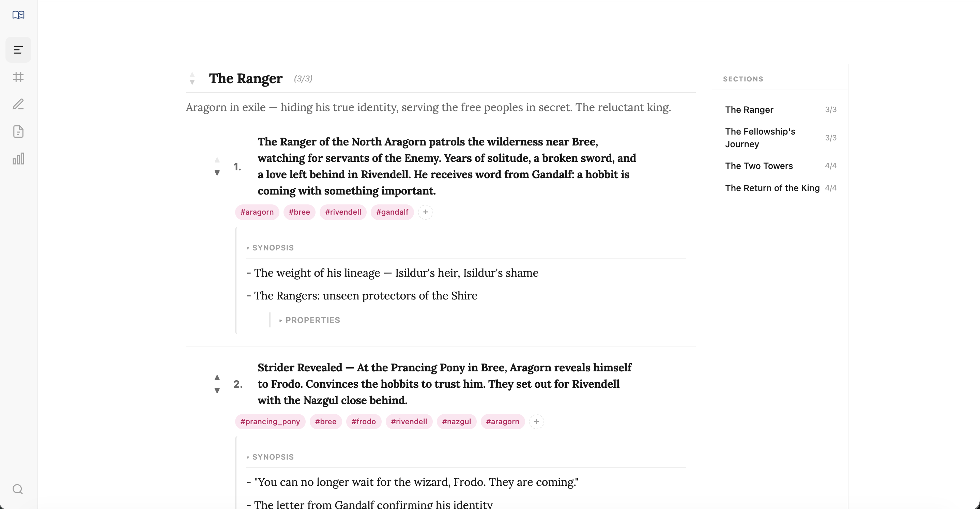Jump to The Two Towers section
This screenshot has height=509, width=980.
pos(759,166)
